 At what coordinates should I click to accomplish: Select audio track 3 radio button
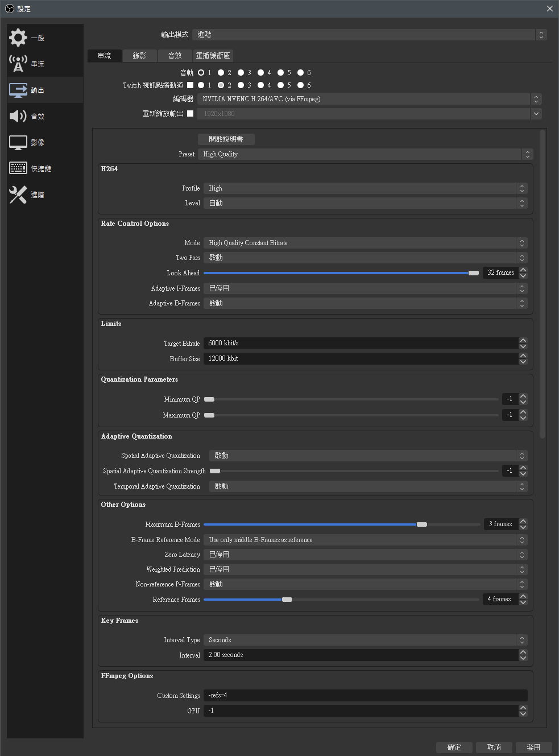tap(241, 73)
